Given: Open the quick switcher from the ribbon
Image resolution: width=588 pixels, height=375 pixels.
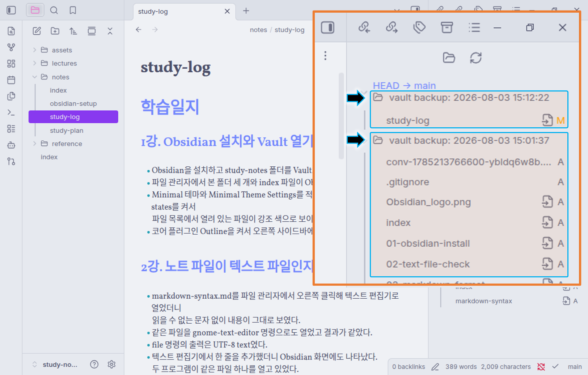Looking at the screenshot, I should tap(11, 31).
